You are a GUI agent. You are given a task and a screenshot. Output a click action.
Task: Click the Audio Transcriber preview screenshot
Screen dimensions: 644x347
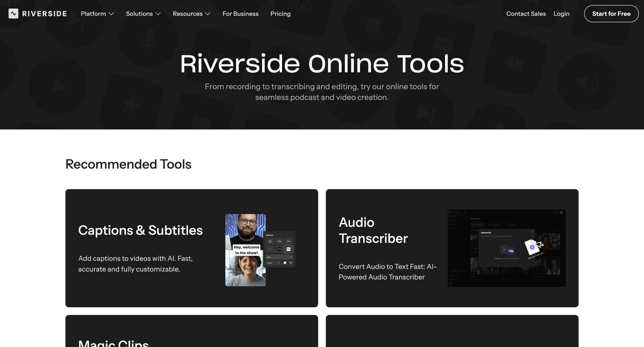(x=507, y=248)
